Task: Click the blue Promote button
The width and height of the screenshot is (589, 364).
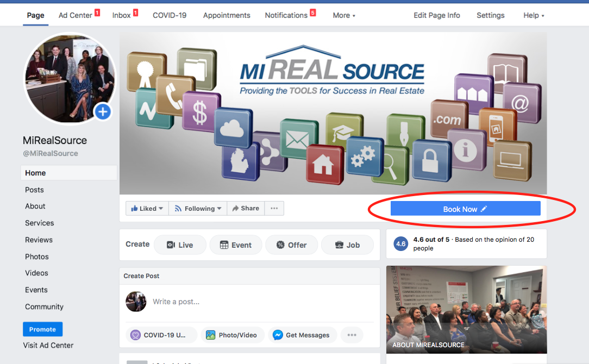Action: [x=42, y=329]
